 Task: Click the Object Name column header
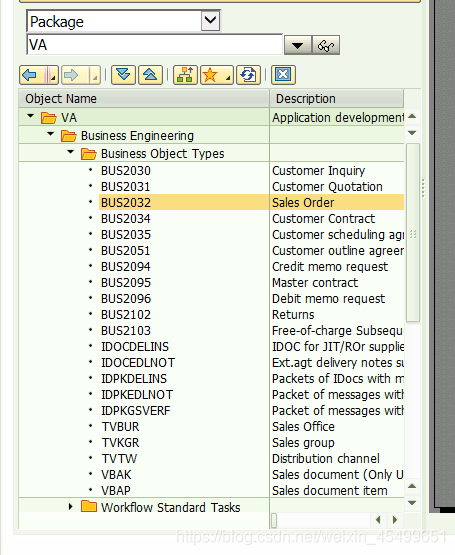[x=144, y=98]
